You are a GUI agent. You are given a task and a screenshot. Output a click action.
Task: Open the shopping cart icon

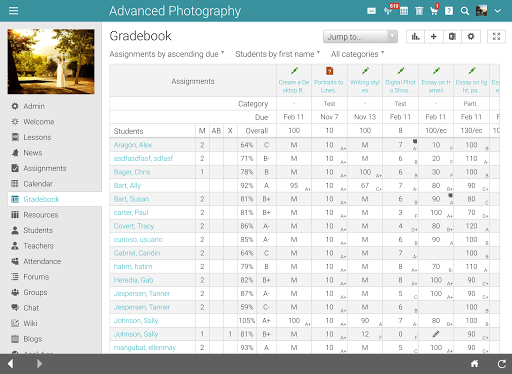coord(434,11)
